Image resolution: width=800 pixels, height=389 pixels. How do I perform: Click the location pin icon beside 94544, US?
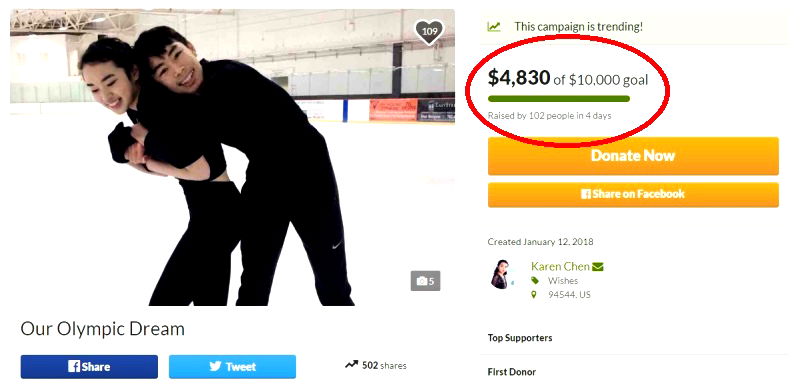click(x=534, y=295)
